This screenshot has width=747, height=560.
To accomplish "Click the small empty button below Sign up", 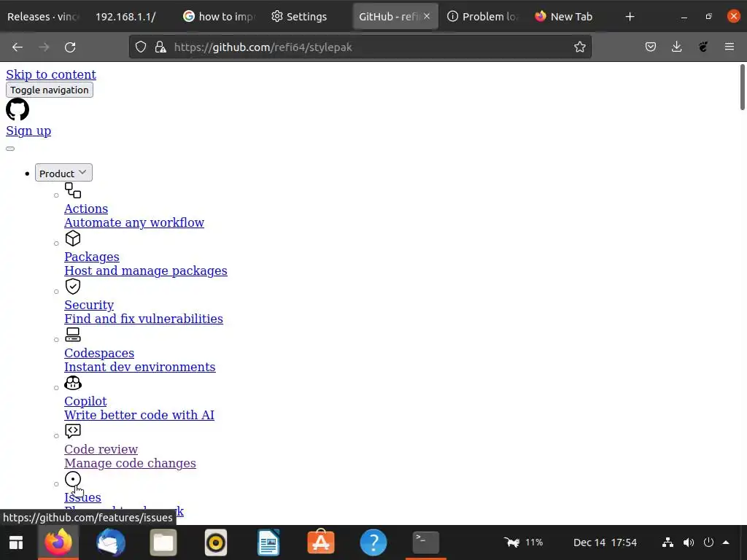I will [x=10, y=149].
